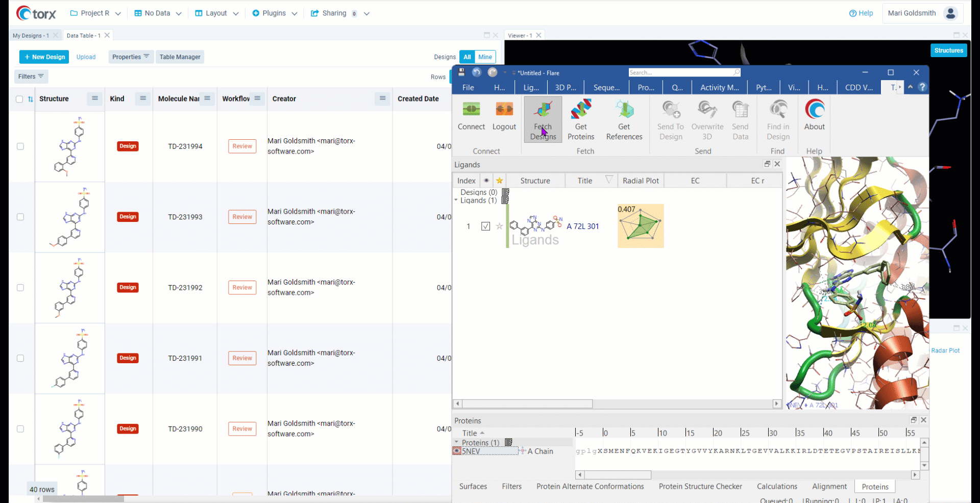Viewport: 980px width, 503px height.
Task: Click the Upload link
Action: pyautogui.click(x=86, y=57)
